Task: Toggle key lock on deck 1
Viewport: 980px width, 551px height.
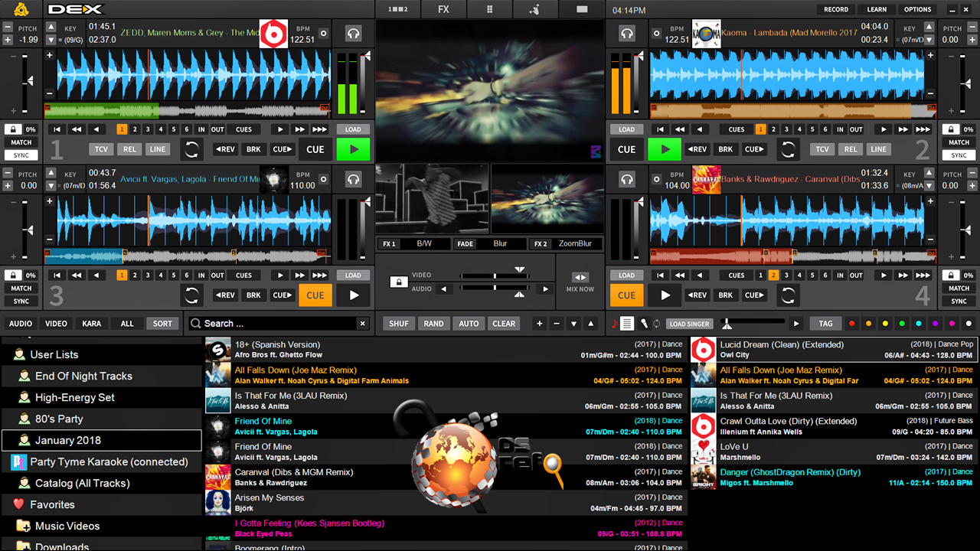Action: 13,129
